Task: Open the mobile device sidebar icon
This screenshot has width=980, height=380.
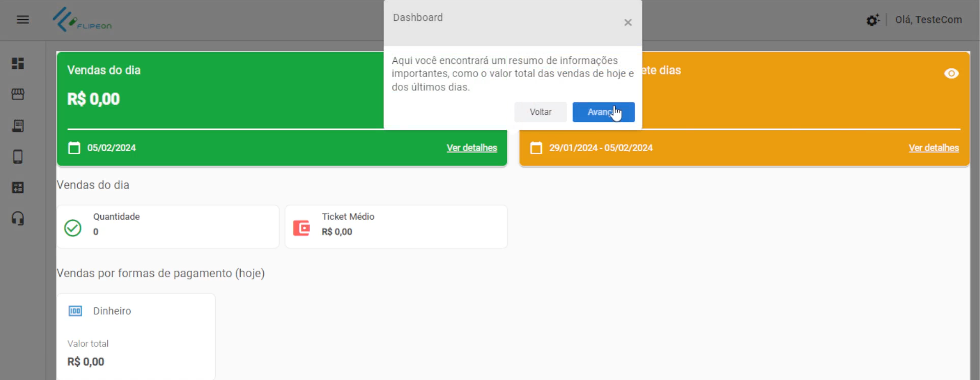Action: [18, 157]
